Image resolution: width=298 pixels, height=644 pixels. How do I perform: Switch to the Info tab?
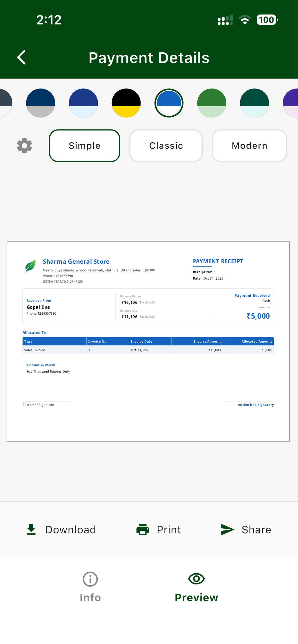click(90, 587)
